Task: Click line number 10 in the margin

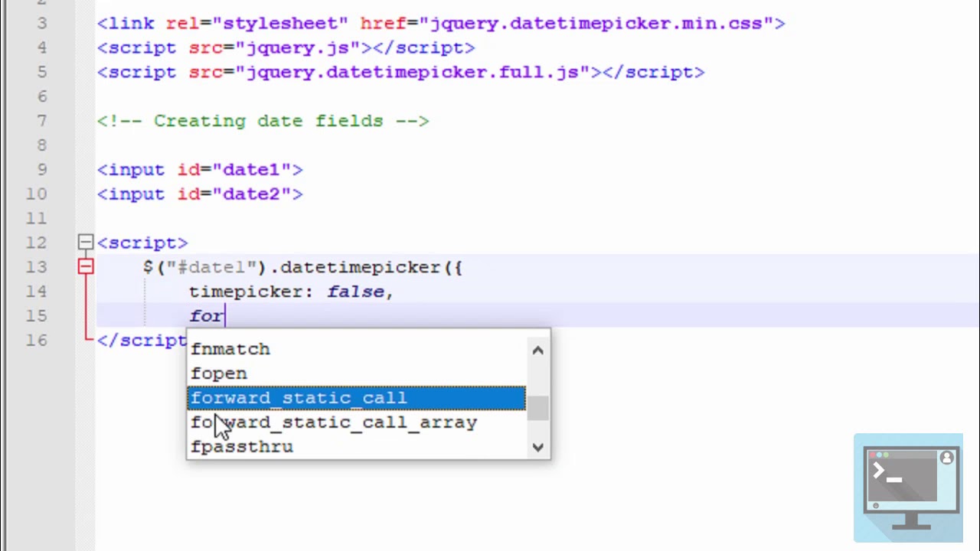Action: [36, 194]
